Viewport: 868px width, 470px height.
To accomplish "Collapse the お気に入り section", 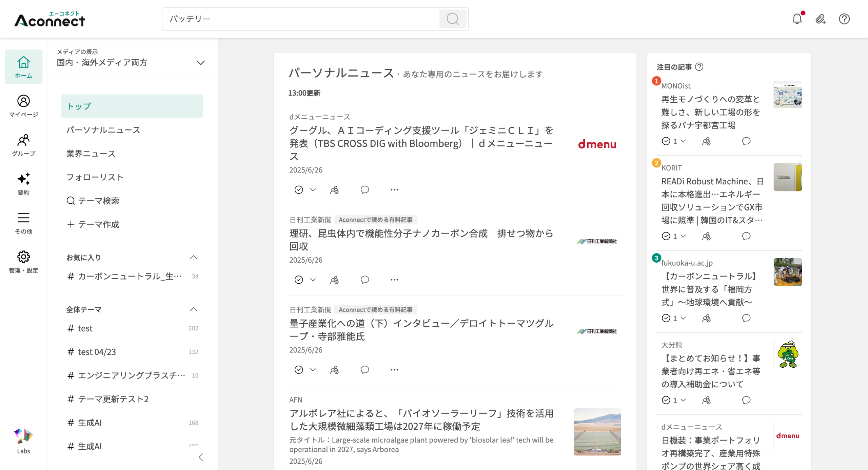I will 194,258.
